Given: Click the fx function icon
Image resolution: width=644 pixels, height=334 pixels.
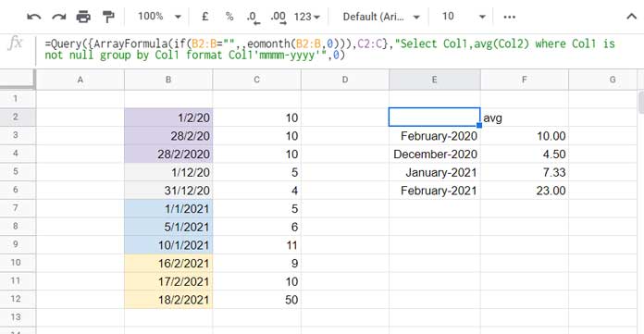Looking at the screenshot, I should tap(16, 43).
